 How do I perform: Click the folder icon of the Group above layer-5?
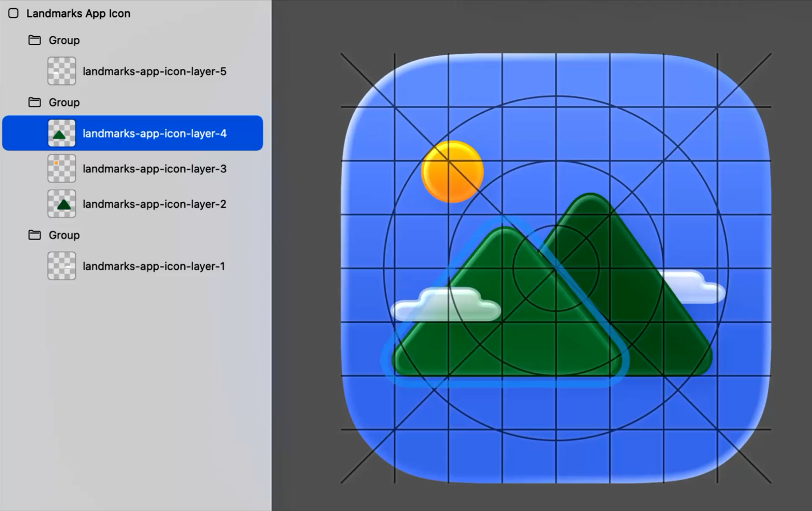click(x=35, y=40)
